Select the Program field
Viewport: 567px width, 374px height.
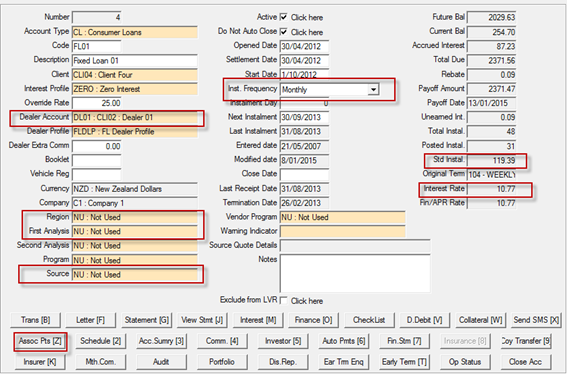[x=135, y=260]
